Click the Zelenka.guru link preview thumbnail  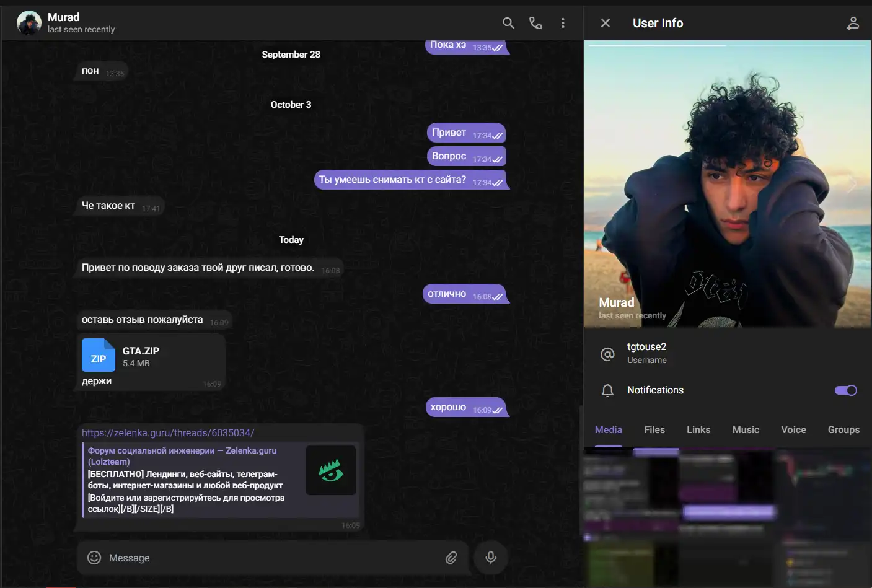331,470
